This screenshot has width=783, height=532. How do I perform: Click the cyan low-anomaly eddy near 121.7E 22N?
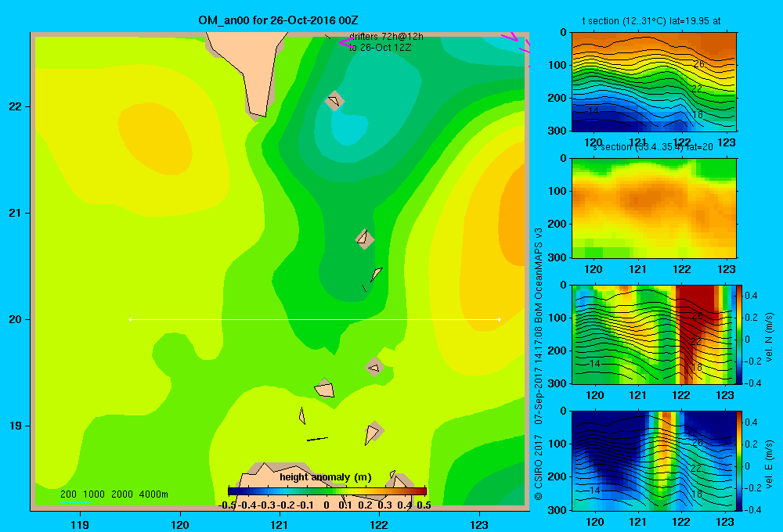(x=350, y=129)
